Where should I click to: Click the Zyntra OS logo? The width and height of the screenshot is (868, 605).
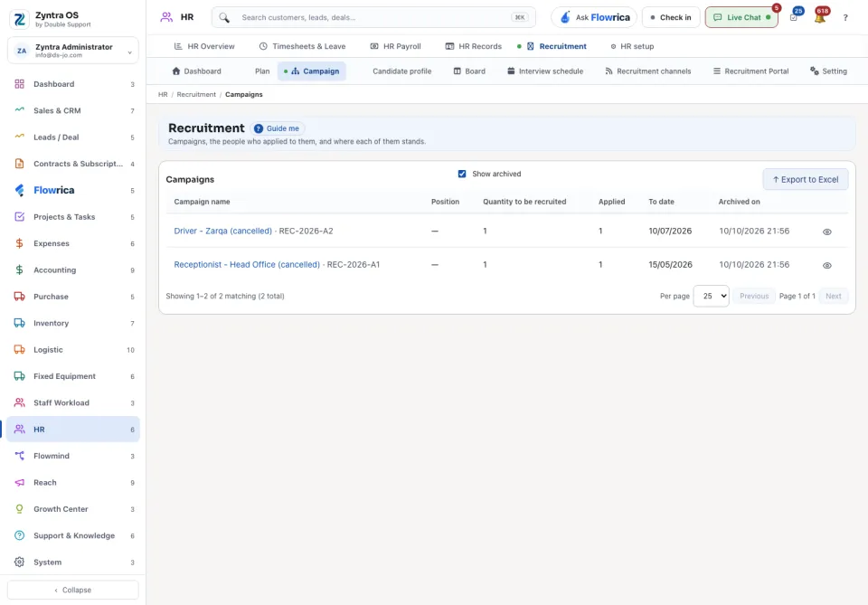coord(19,19)
